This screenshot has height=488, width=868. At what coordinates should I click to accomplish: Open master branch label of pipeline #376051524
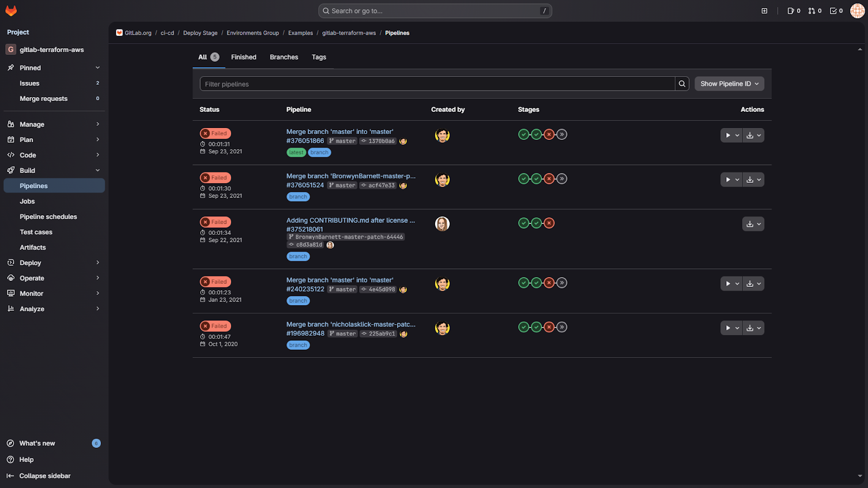[x=342, y=185]
